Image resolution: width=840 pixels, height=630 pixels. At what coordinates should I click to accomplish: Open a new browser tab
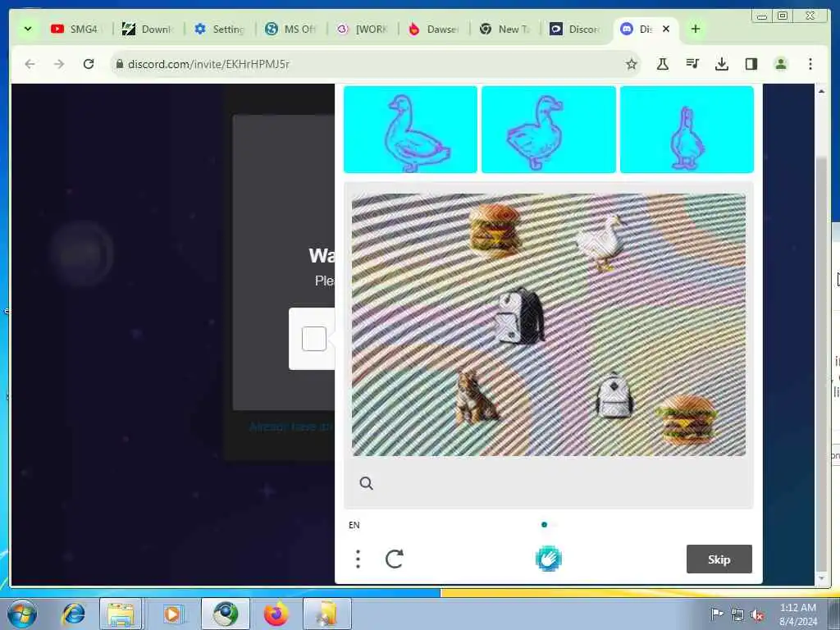pos(696,29)
